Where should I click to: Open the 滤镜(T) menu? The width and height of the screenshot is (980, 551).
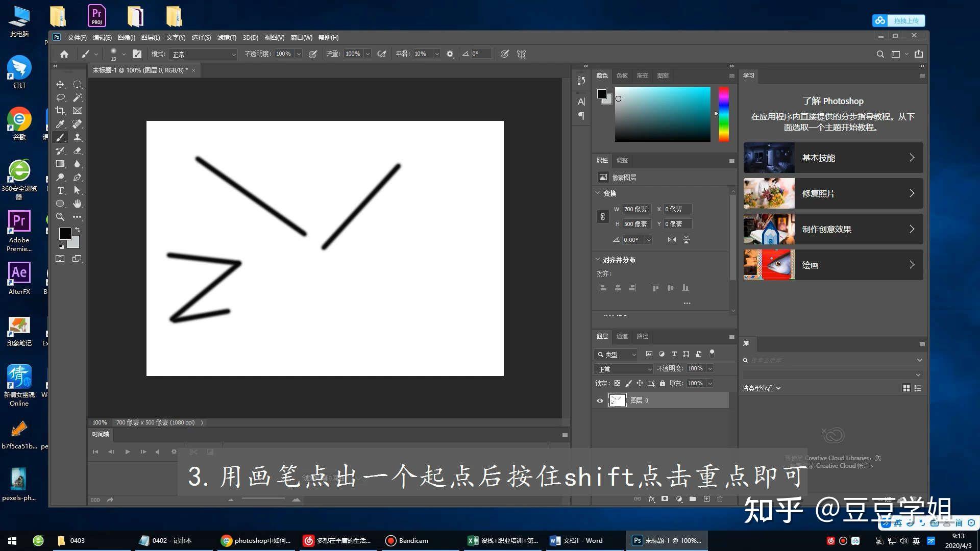coord(227,38)
